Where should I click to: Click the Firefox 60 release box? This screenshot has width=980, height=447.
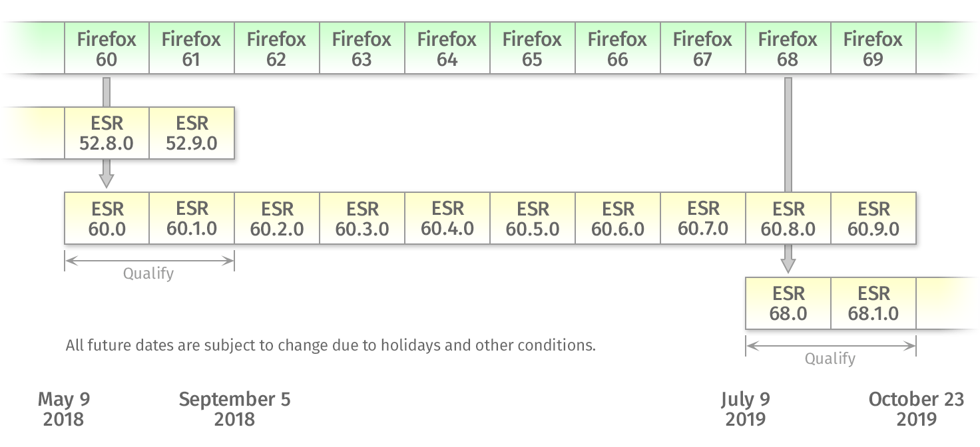click(x=107, y=49)
